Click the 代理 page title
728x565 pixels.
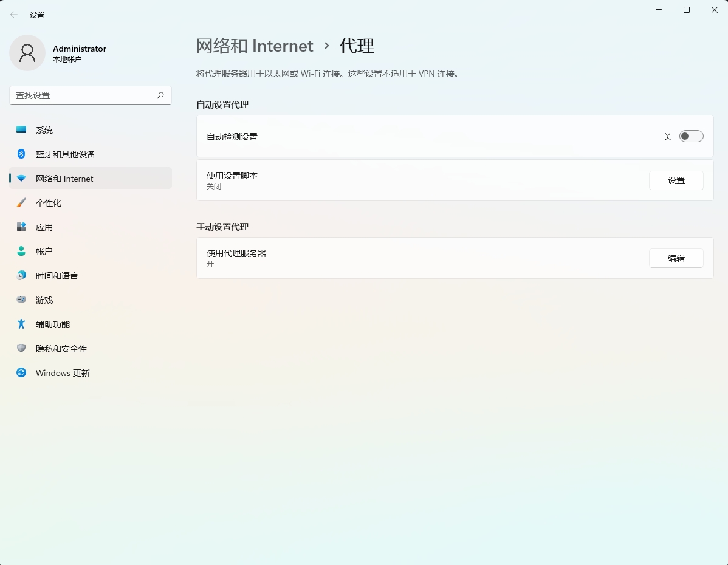(x=357, y=46)
